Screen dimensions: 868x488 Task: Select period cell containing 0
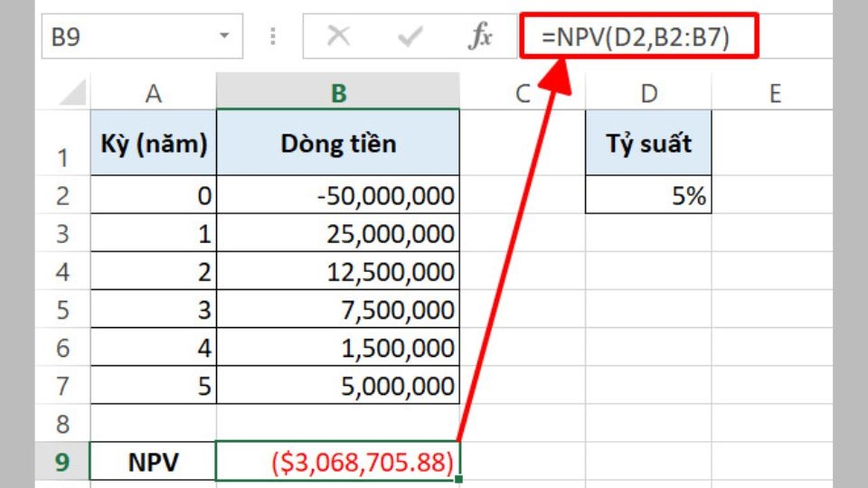(154, 195)
